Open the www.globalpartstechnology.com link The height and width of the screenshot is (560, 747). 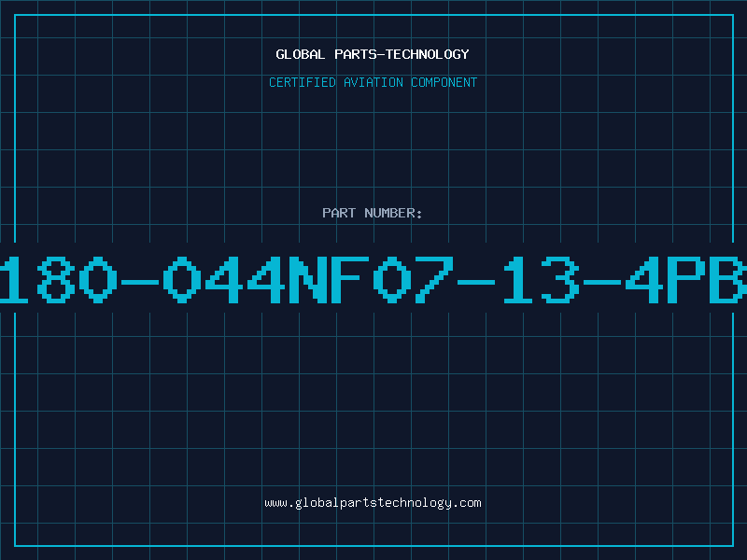tap(373, 503)
